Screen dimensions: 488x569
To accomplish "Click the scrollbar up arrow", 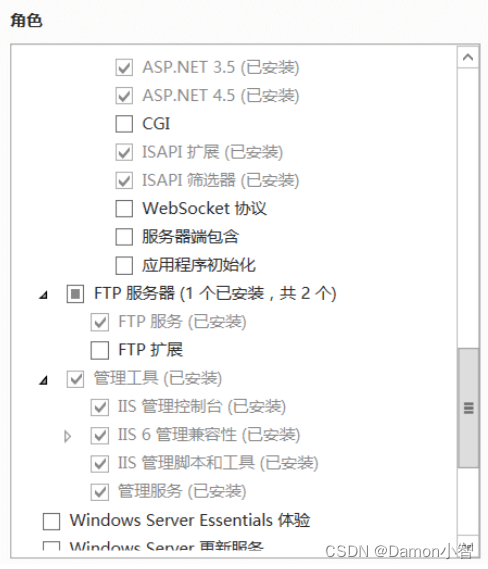I will (x=468, y=57).
